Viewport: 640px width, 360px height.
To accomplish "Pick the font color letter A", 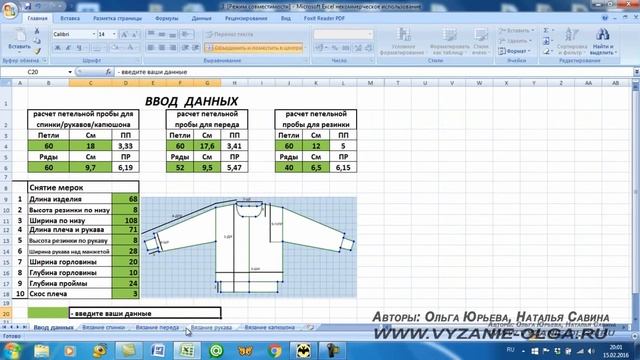I will (130, 48).
